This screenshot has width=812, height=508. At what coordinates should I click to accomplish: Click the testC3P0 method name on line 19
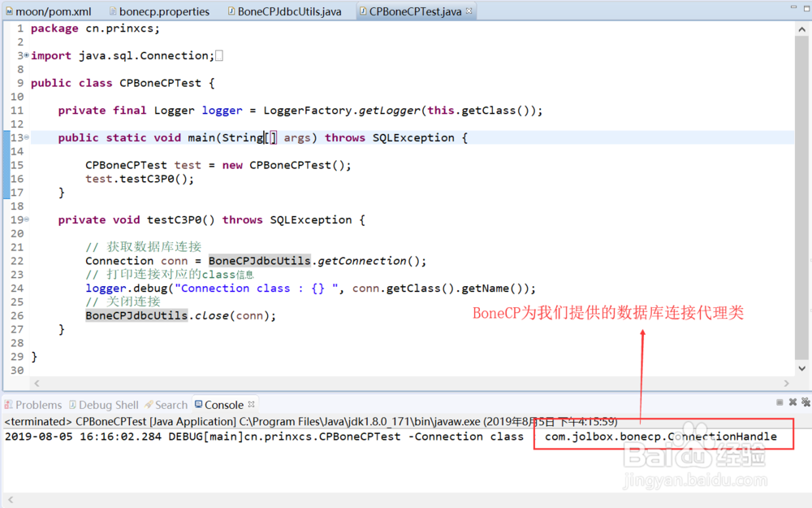click(x=174, y=219)
